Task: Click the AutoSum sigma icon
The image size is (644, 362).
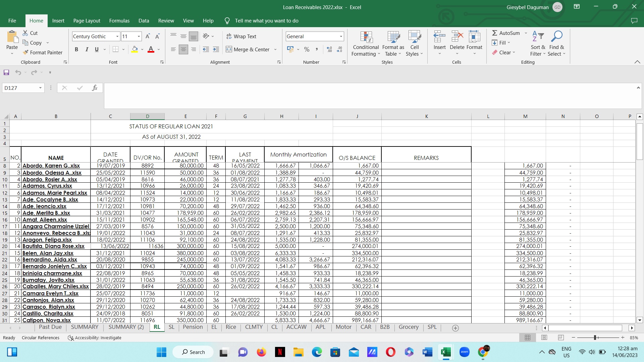Action: click(x=494, y=33)
